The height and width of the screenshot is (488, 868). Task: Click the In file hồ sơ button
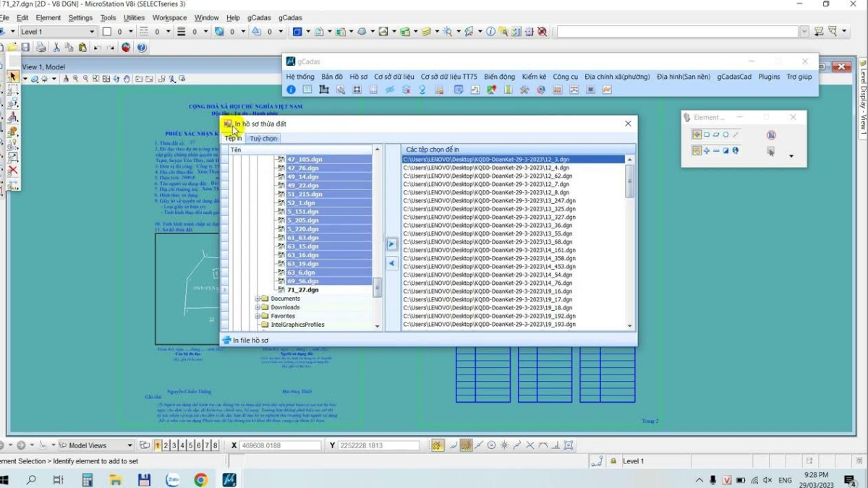coord(245,340)
